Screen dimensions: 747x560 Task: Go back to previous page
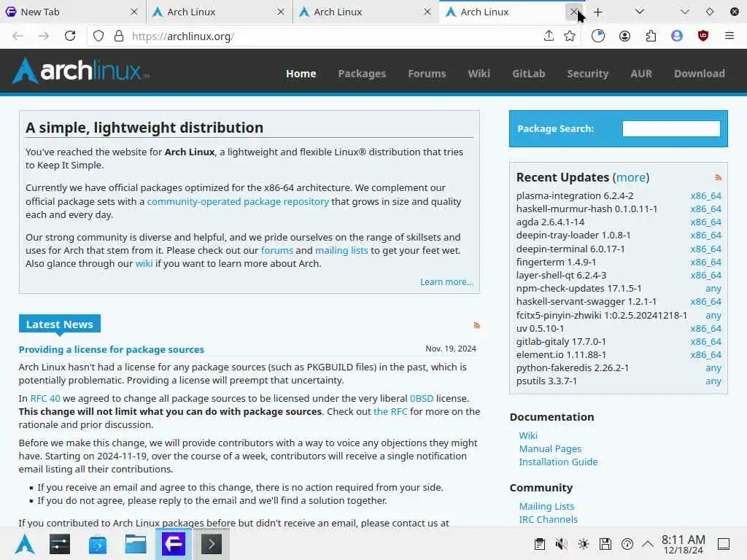pos(18,36)
